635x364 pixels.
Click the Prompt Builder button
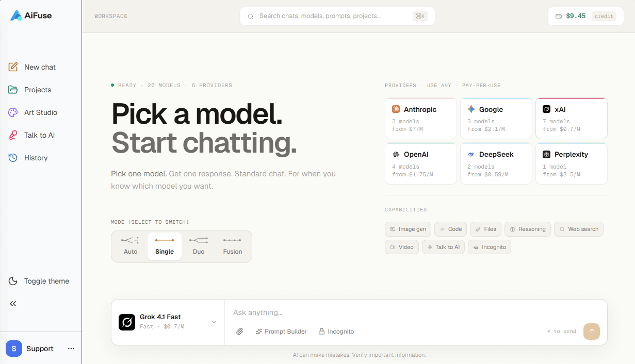pyautogui.click(x=281, y=332)
